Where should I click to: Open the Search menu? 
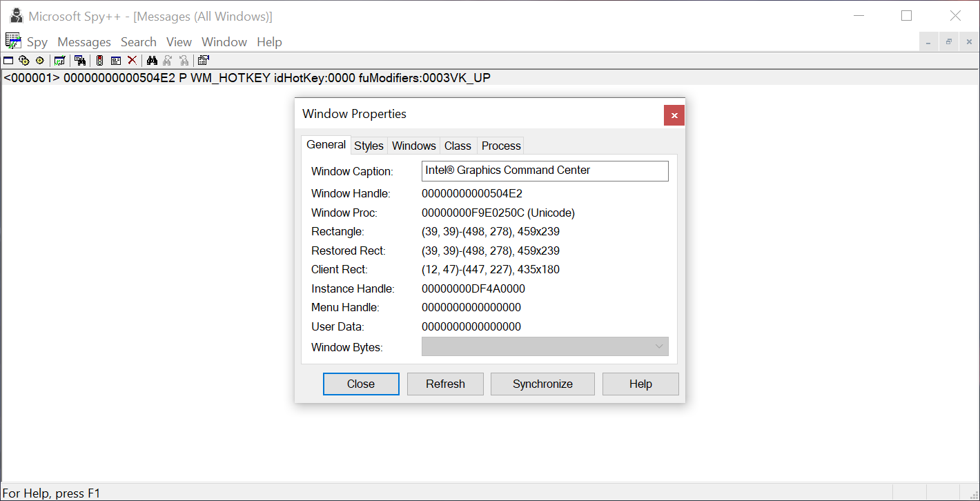[139, 42]
